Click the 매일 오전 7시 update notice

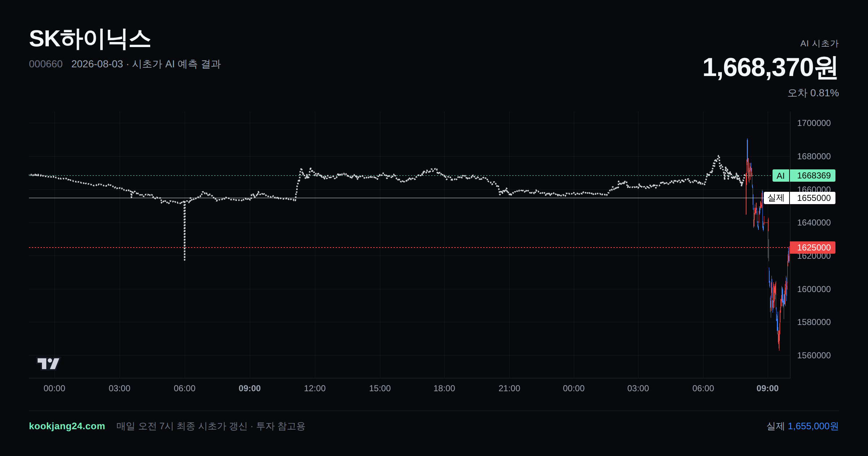click(x=211, y=426)
